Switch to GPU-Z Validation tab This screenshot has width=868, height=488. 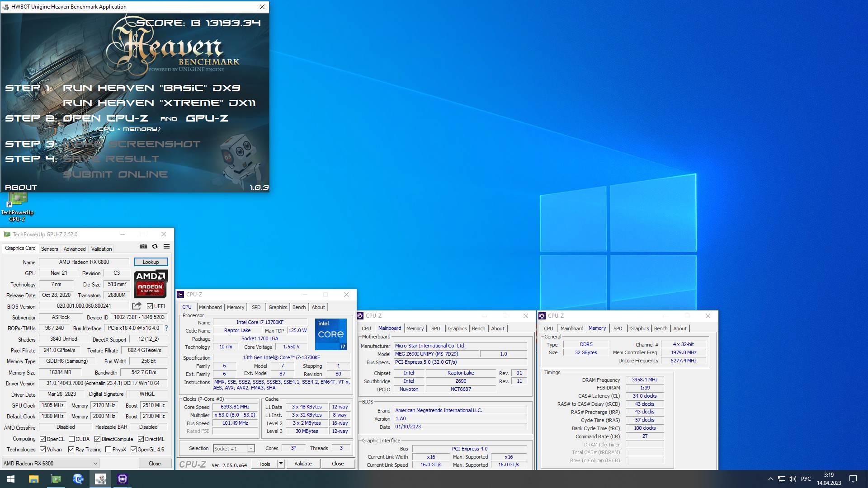click(x=101, y=249)
